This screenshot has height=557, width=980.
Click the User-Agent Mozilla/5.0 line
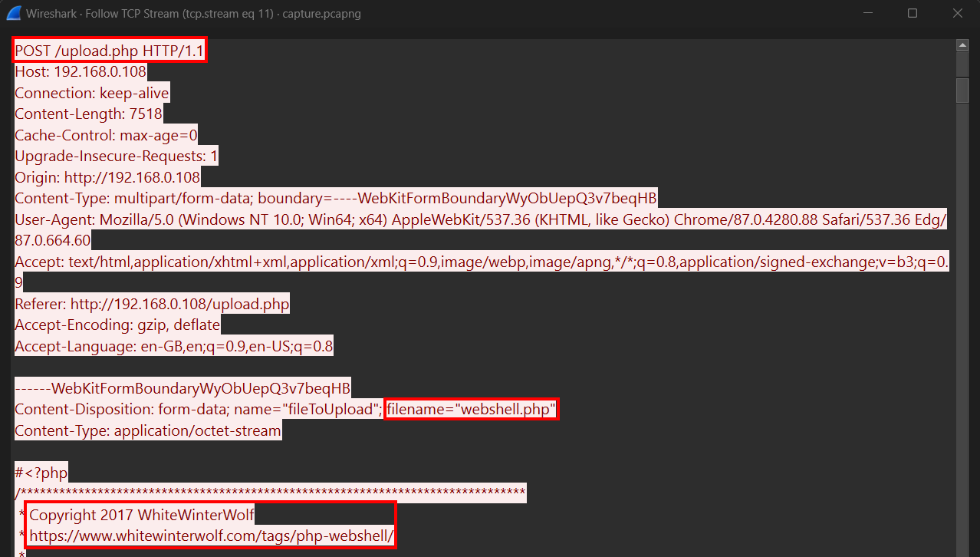point(481,220)
